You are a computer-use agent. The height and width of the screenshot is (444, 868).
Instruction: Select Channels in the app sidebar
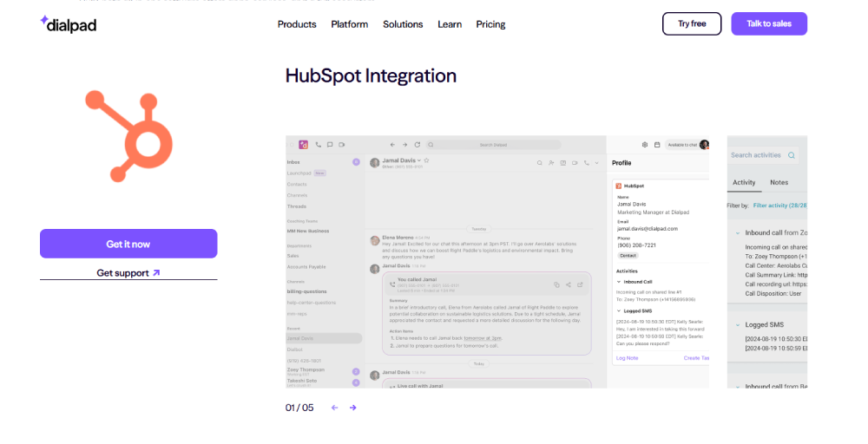[x=297, y=195]
